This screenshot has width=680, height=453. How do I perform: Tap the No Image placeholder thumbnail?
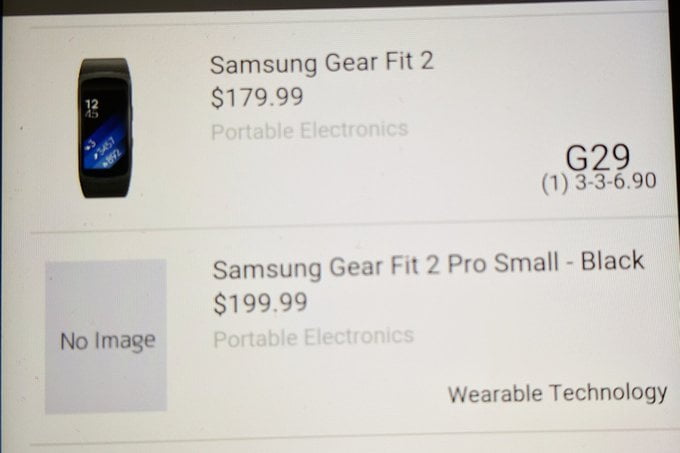(106, 336)
